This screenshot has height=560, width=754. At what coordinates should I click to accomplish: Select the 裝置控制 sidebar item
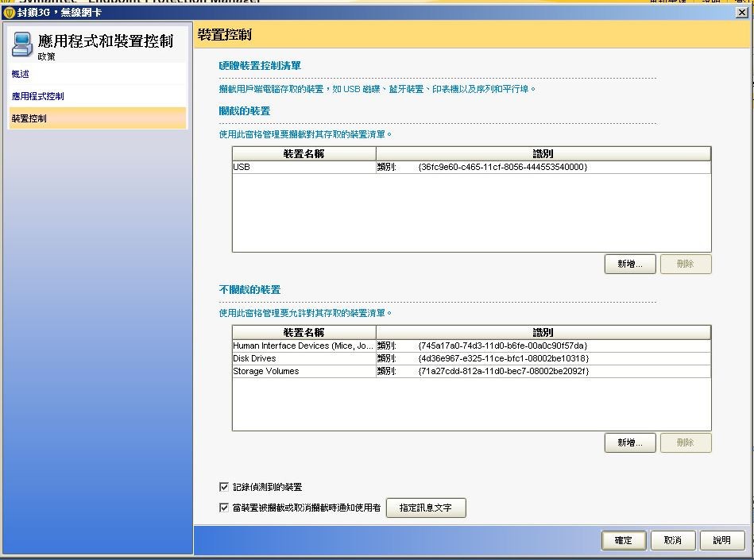click(97, 118)
